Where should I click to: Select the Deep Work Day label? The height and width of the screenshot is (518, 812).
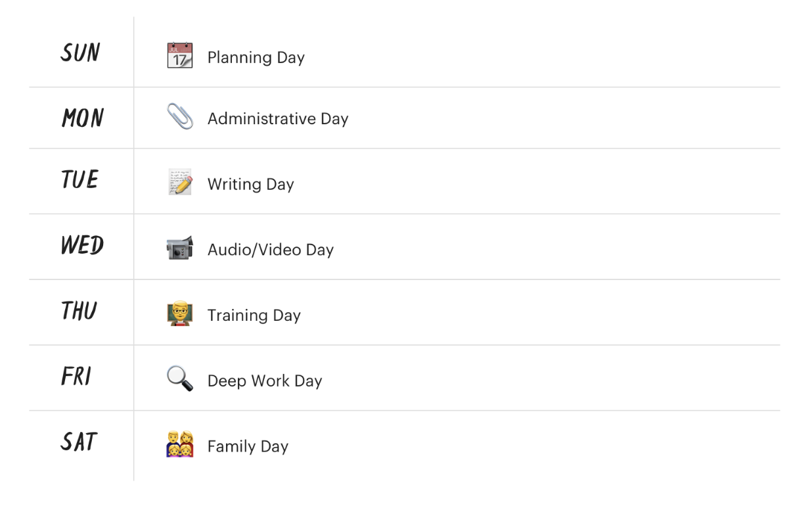point(265,381)
